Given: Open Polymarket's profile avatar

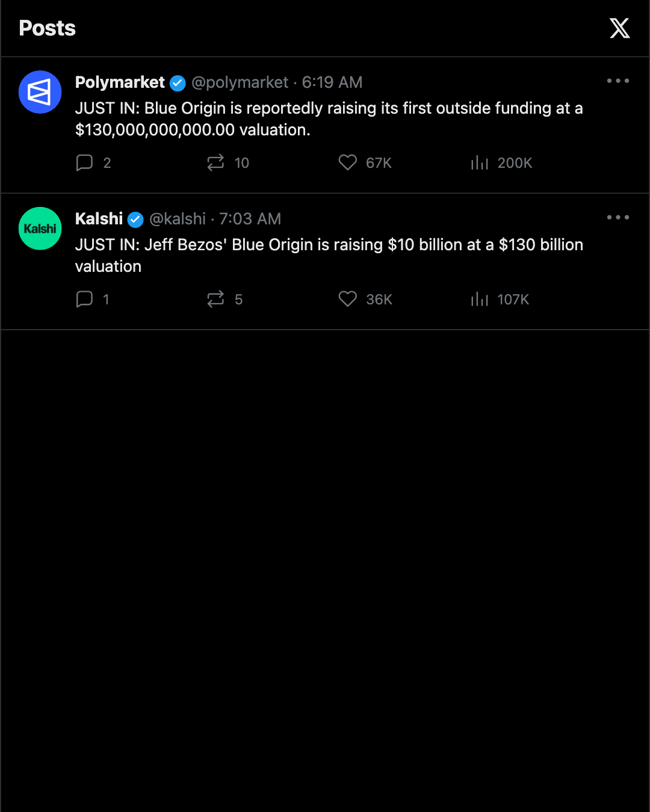Looking at the screenshot, I should [x=40, y=92].
